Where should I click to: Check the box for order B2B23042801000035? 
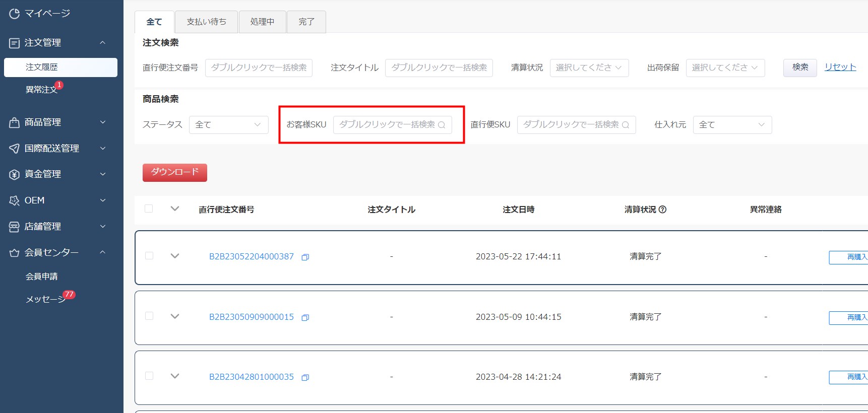[x=149, y=376]
